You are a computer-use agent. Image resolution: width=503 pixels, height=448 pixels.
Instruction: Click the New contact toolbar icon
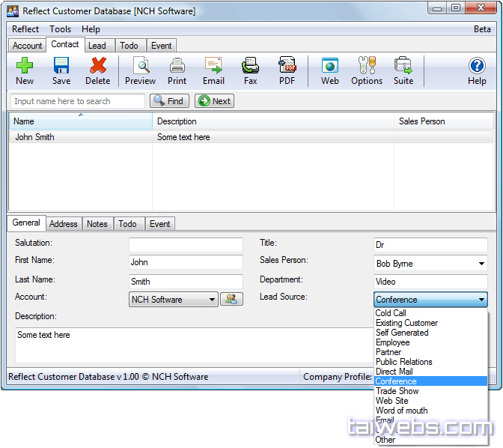(x=25, y=70)
